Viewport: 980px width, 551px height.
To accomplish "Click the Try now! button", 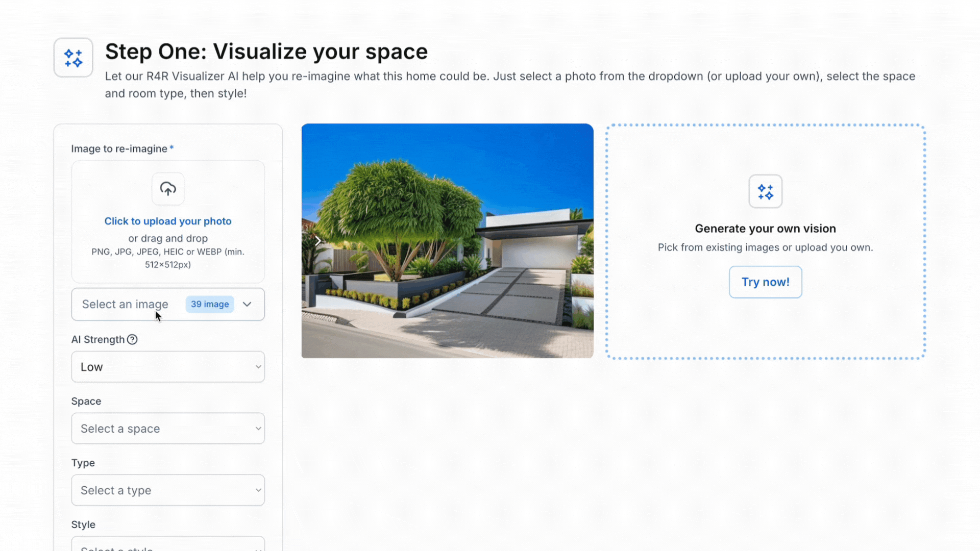I will click(765, 282).
